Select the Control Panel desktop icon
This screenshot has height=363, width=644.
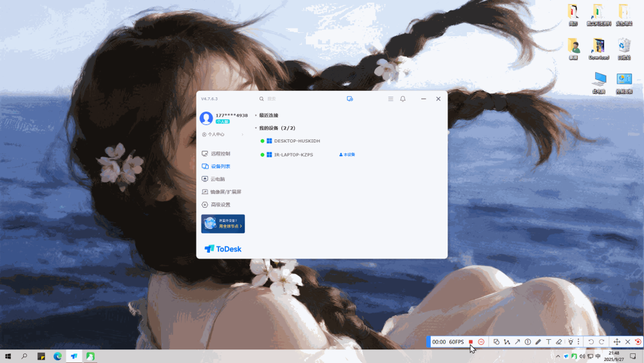pyautogui.click(x=624, y=83)
